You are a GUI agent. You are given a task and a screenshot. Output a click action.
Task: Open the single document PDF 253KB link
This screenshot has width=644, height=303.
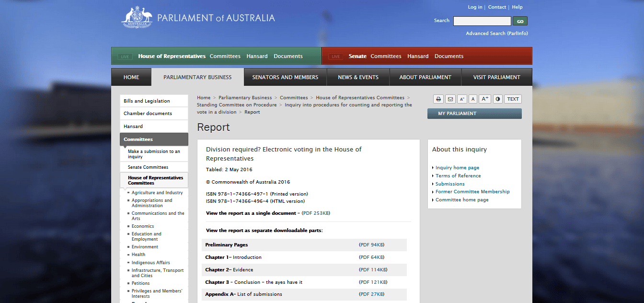316,213
